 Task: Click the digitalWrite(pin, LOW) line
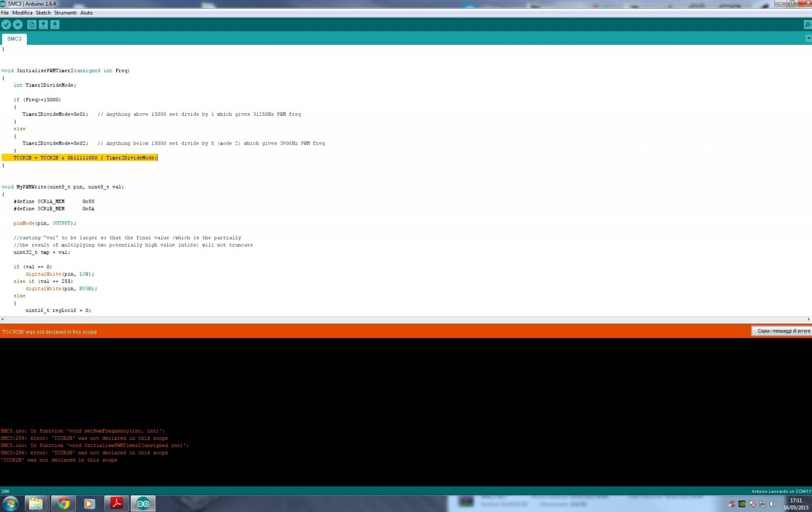point(60,274)
